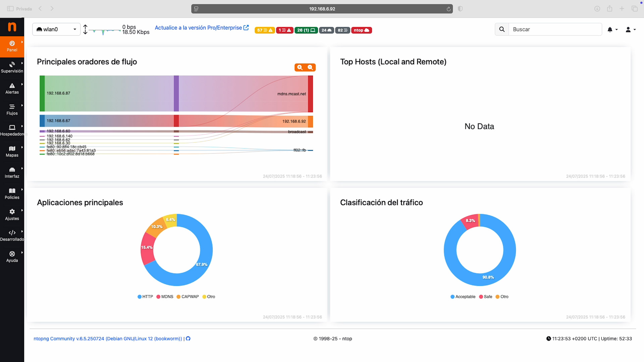Screen dimensions: 644x362
Task: Click the yellow 57 alerts badge
Action: point(265,30)
